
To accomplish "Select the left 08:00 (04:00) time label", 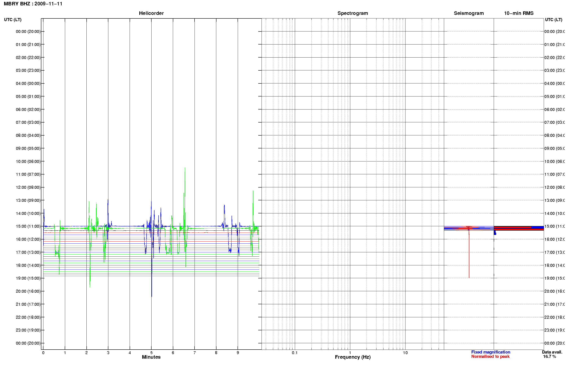I will point(28,135).
